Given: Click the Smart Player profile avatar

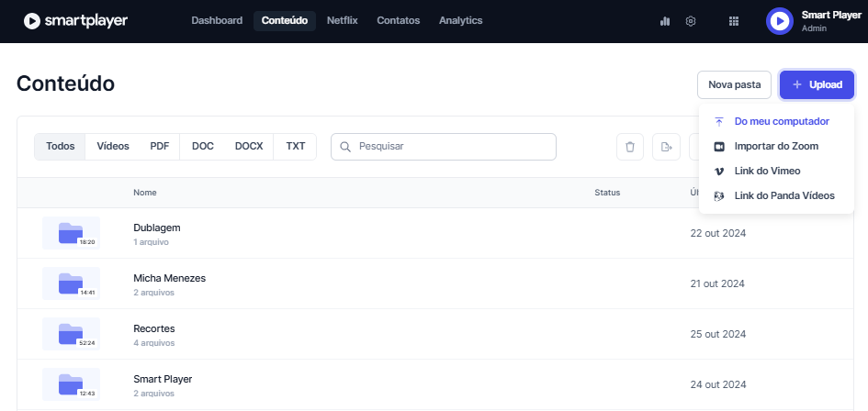Looking at the screenshot, I should (780, 21).
